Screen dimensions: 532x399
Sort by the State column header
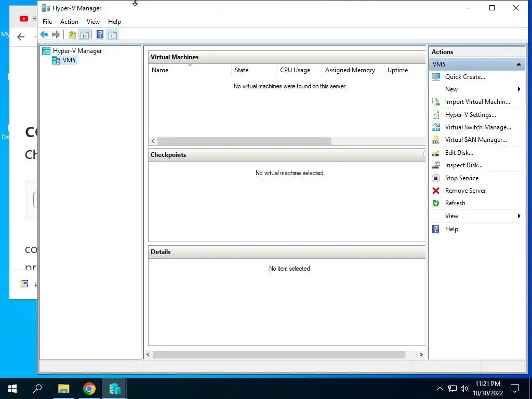(254, 70)
